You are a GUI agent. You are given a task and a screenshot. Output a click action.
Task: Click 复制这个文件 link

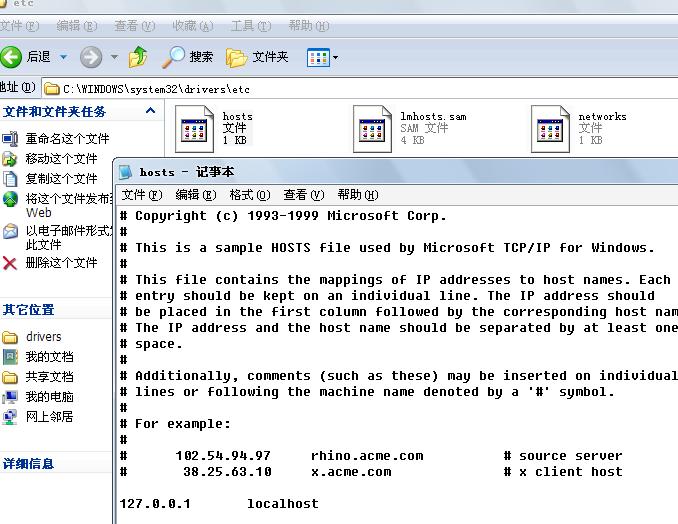click(61, 179)
